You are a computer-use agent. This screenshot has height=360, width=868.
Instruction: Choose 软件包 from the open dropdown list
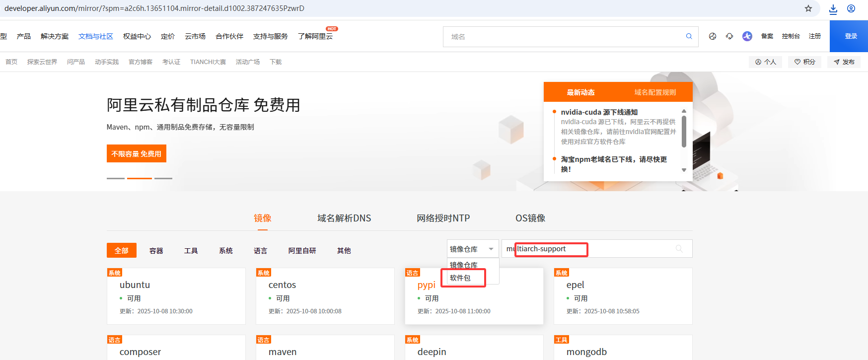[460, 278]
